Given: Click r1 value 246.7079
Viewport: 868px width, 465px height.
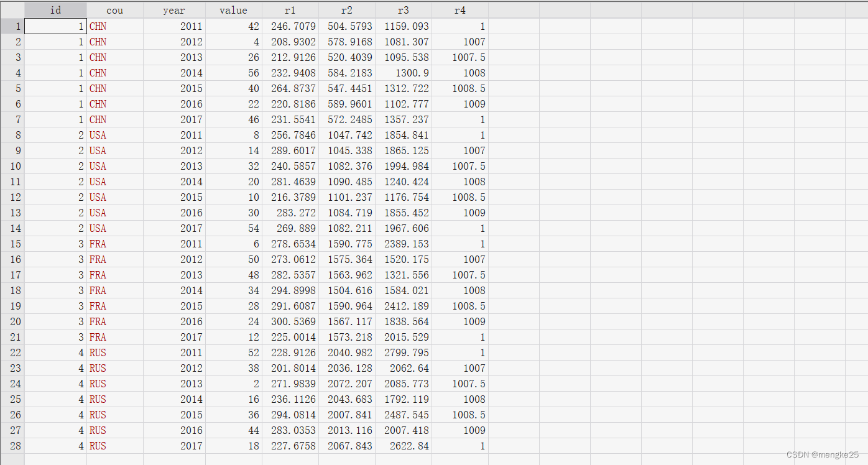Looking at the screenshot, I should click(290, 26).
